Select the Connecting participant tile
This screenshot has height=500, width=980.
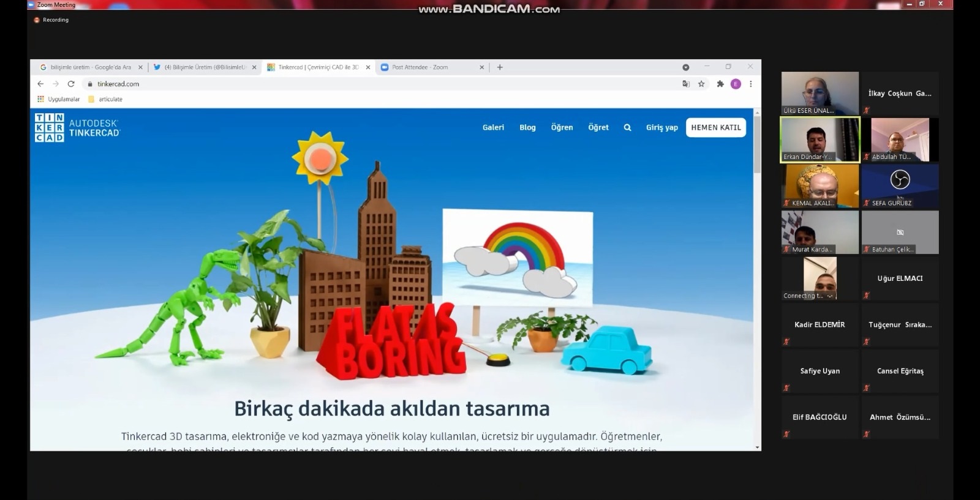(x=820, y=278)
